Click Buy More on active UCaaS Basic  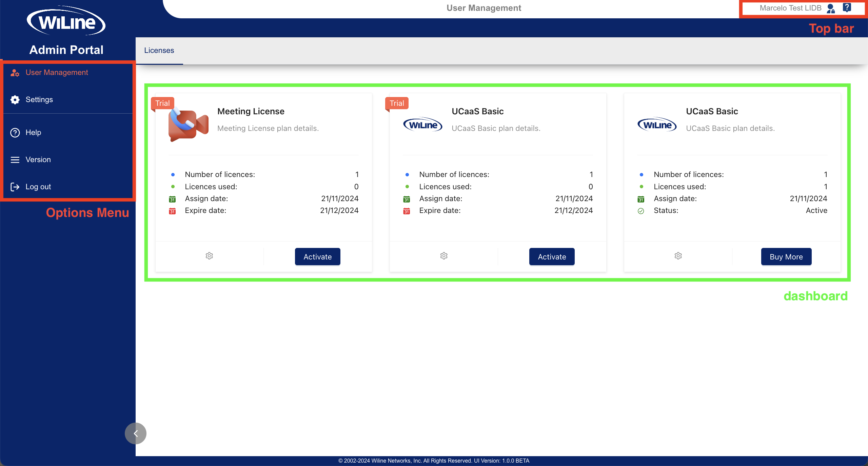coord(786,257)
